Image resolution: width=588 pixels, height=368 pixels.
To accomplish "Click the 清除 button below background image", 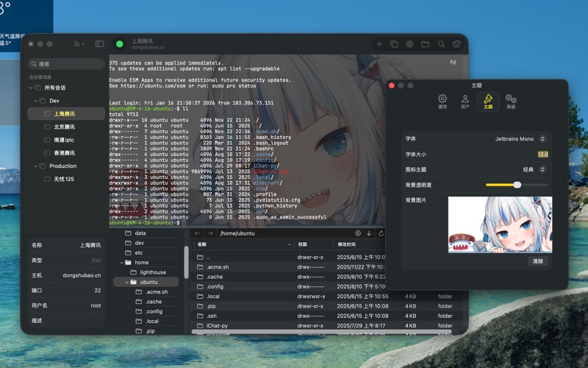I will (538, 261).
